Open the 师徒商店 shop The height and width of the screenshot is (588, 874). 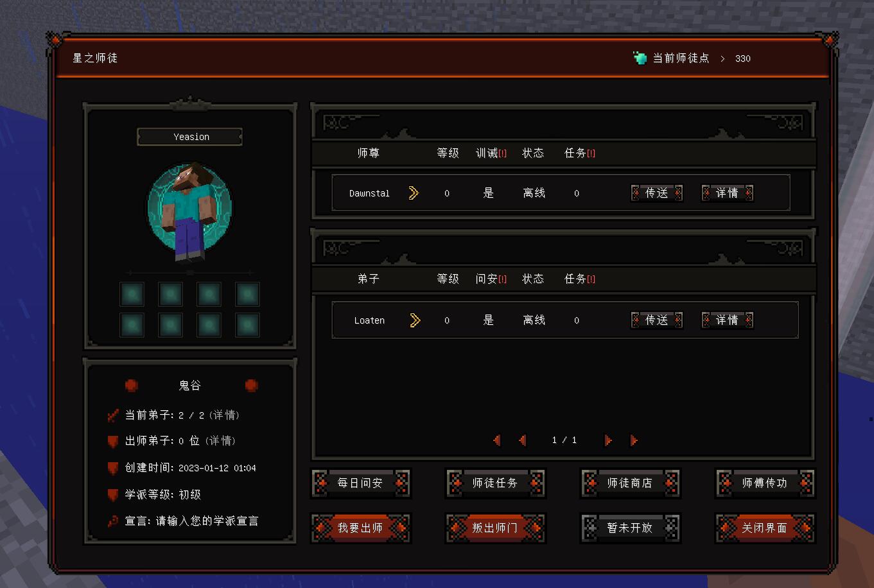(x=630, y=483)
